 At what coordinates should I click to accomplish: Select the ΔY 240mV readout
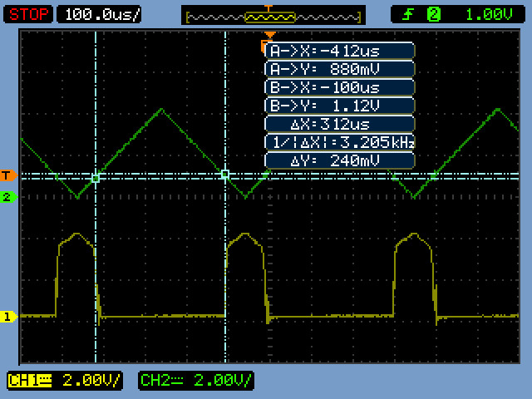coord(339,160)
